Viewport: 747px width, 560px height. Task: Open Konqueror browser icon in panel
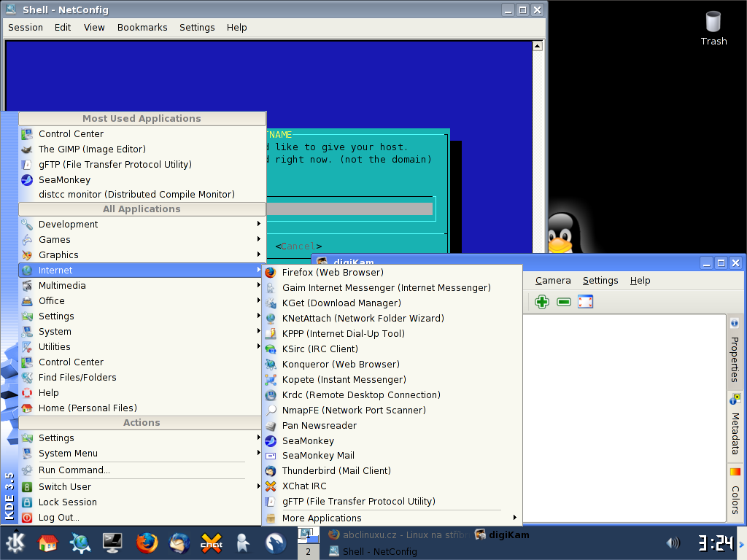click(80, 542)
